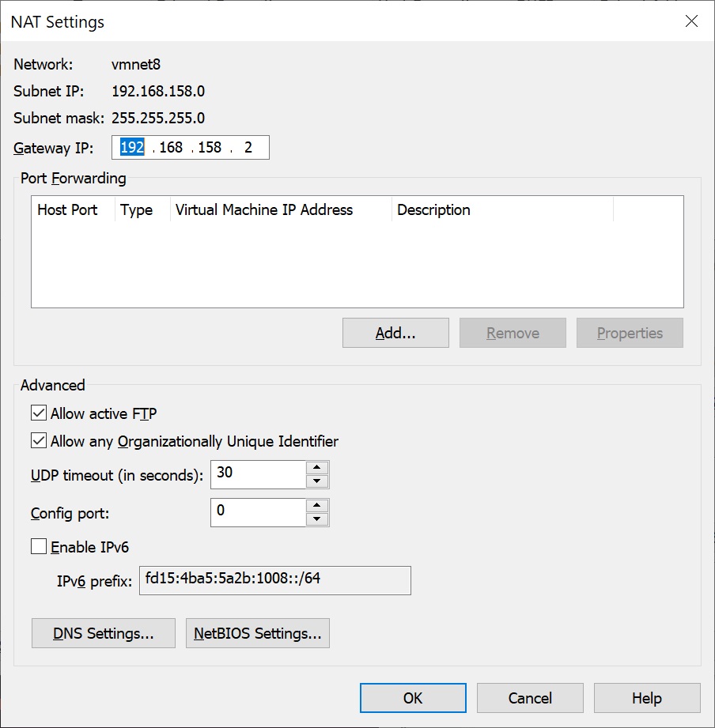
Task: Open DNS Settings dialog
Action: point(104,633)
